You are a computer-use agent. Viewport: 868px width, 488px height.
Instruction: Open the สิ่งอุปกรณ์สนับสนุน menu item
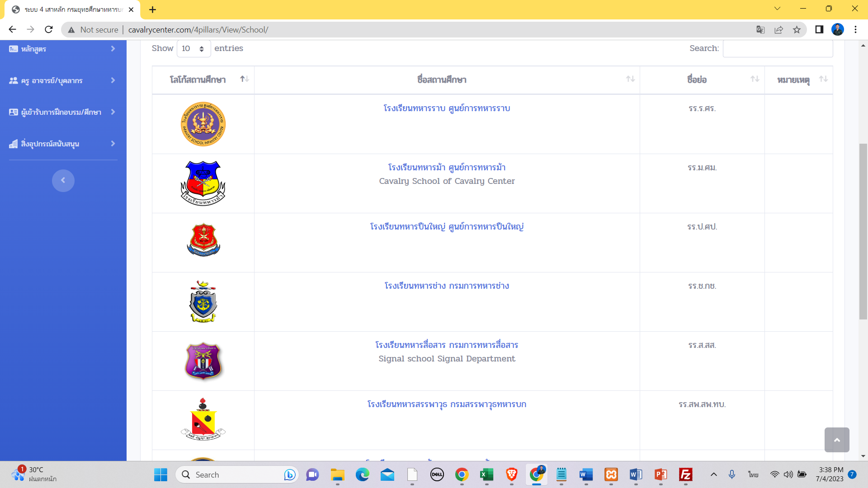click(62, 144)
